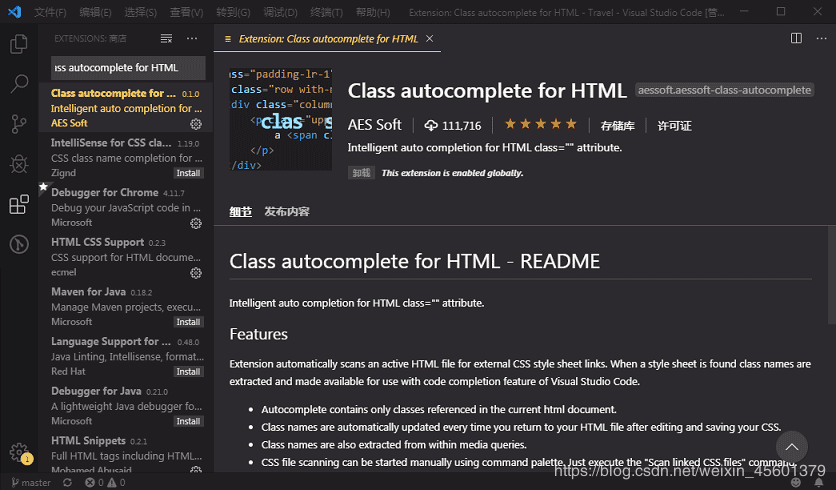Click the Extensions icon in activity bar
Viewport: 836px width, 490px height.
(18, 205)
